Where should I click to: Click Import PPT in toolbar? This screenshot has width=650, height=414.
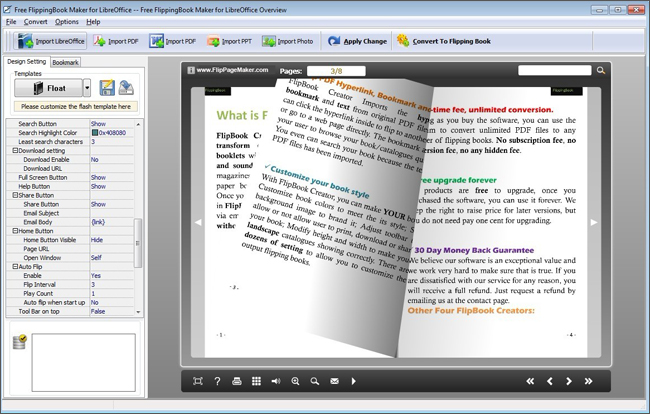tap(230, 41)
